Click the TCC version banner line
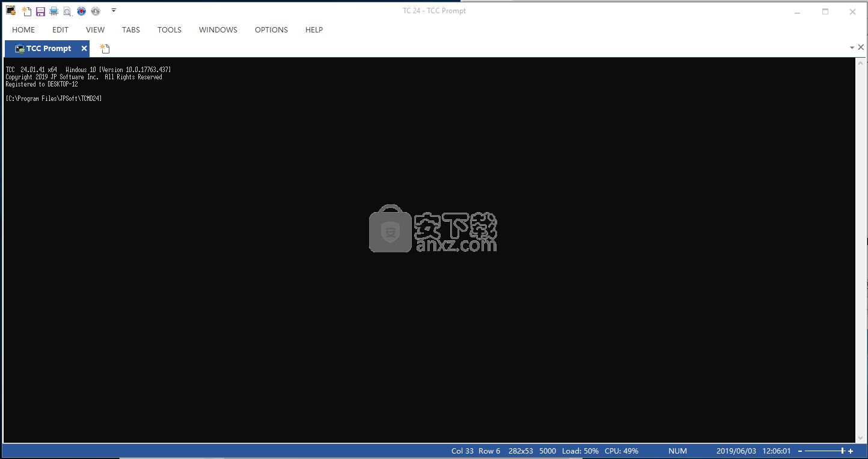This screenshot has width=868, height=459. click(x=88, y=70)
